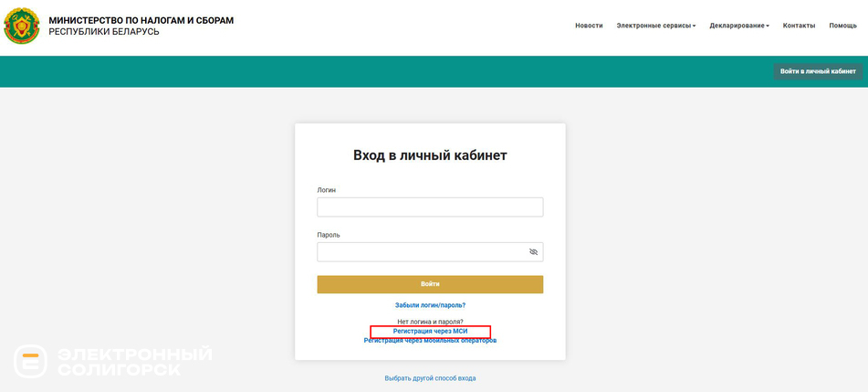Image resolution: width=868 pixels, height=392 pixels.
Task: Go to the Контакты page
Action: pos(799,26)
